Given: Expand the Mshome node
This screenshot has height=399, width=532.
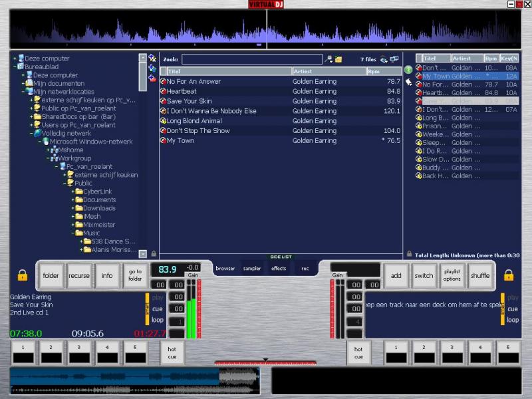Looking at the screenshot, I should [x=48, y=150].
